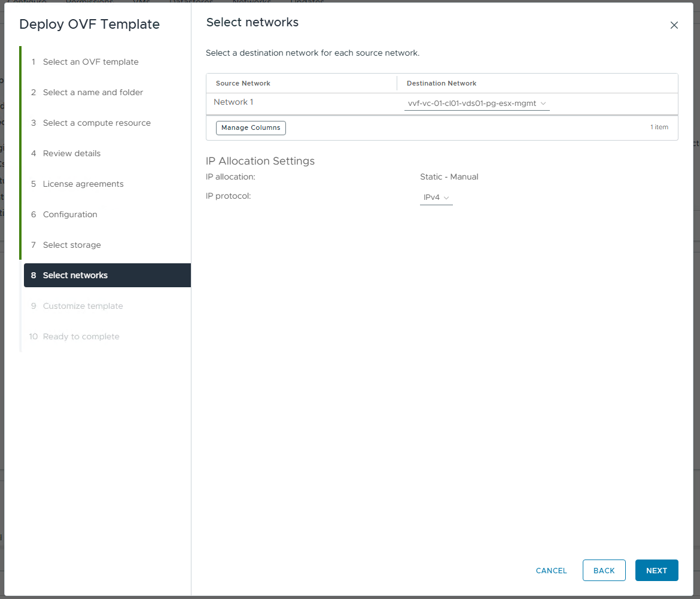Open step 7 Select storage
Viewport: 700px width, 599px height.
pos(72,245)
